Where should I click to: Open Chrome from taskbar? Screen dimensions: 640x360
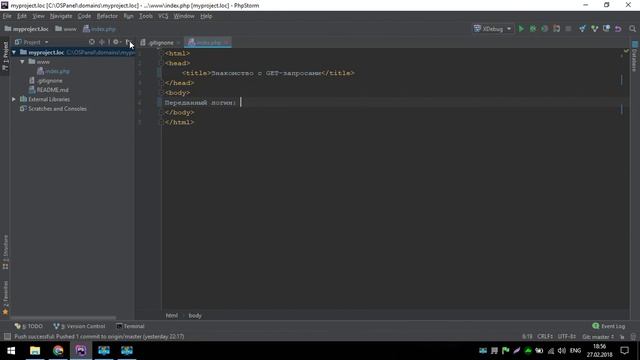58,351
